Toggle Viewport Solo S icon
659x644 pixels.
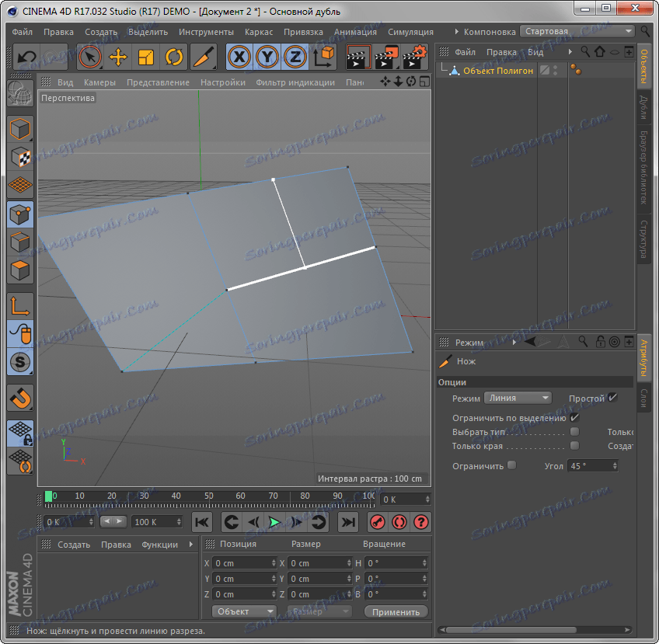tap(19, 362)
